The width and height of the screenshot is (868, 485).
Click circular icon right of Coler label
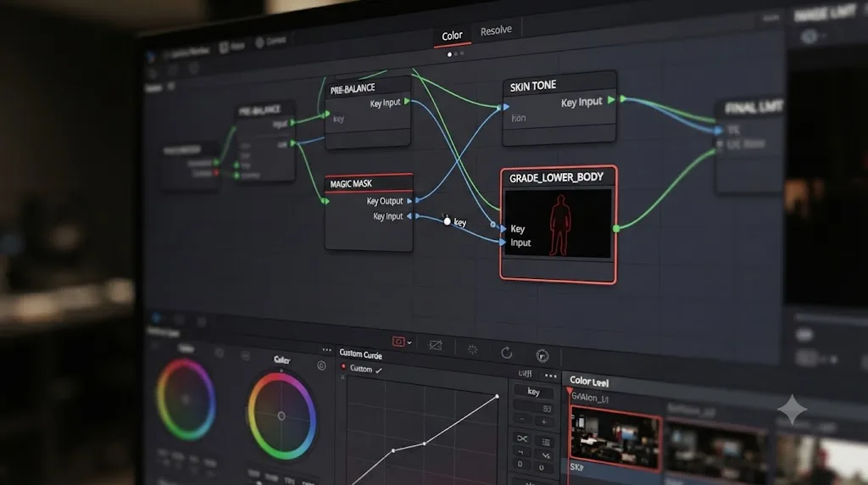pyautogui.click(x=321, y=365)
